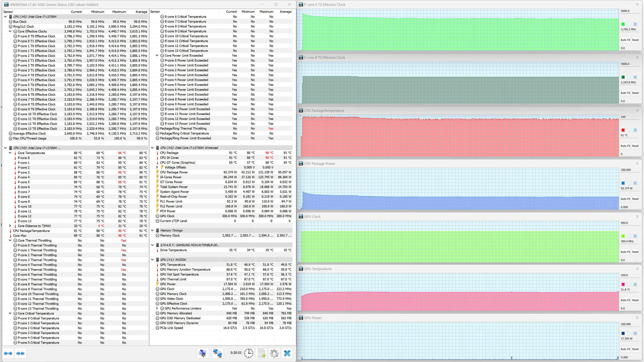This screenshot has height=362, width=644.
Task: Expand the Core Distance to TjMAX row
Action: [x=10, y=226]
